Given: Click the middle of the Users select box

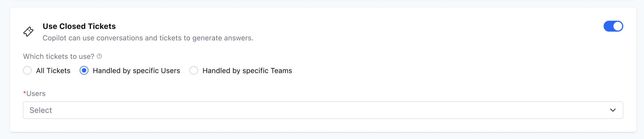Looking at the screenshot, I should 323,110.
